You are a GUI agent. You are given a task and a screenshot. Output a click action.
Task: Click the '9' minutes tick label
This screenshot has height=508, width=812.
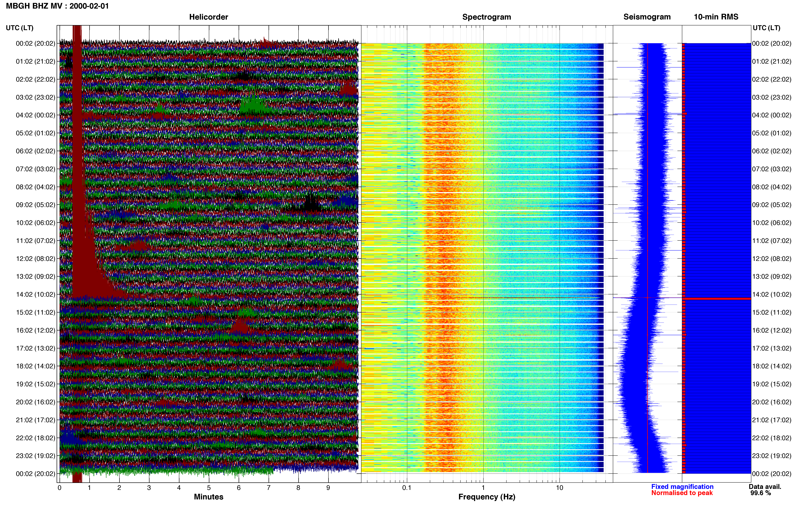pos(328,488)
